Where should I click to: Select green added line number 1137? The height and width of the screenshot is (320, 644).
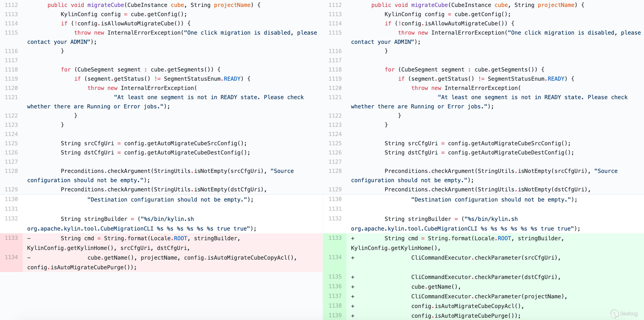click(335, 296)
